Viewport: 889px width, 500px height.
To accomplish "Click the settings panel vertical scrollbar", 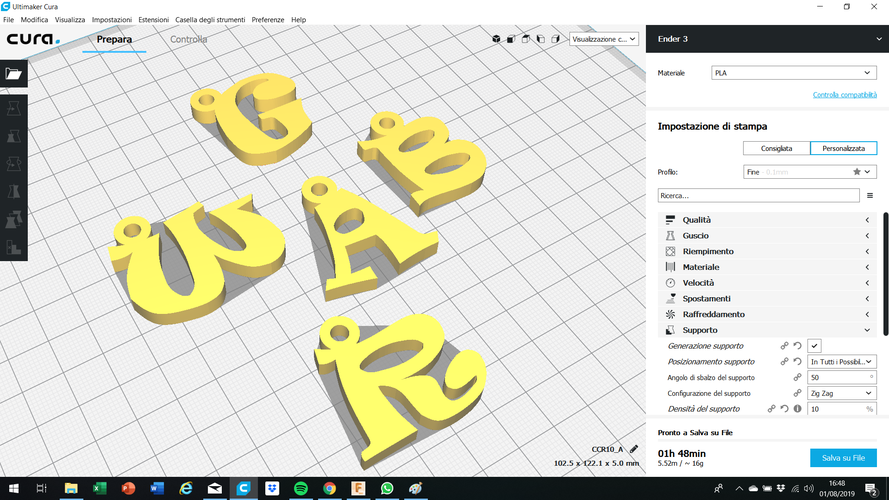I will point(886,274).
